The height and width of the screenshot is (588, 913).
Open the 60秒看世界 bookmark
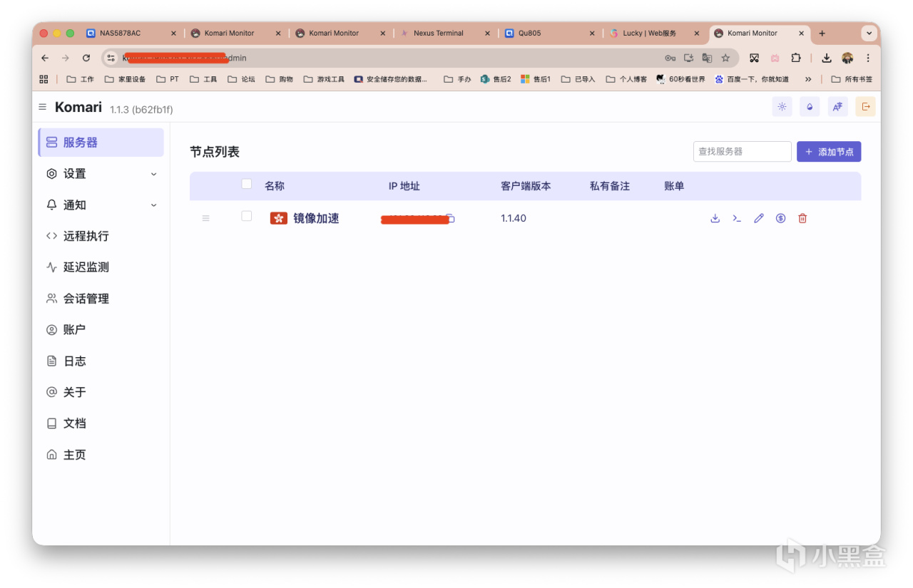coord(680,79)
